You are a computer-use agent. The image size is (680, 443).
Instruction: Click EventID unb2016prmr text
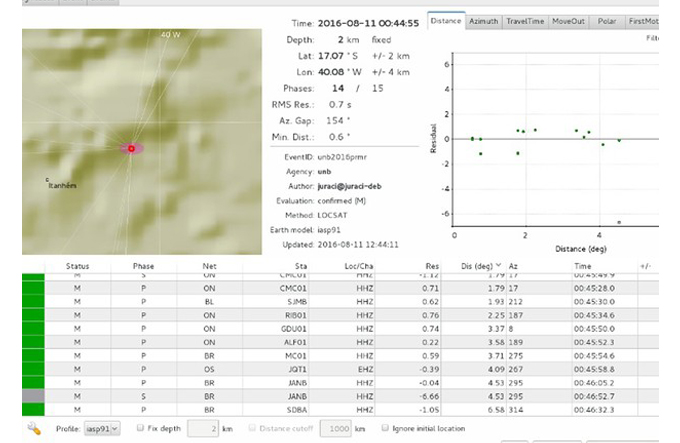[x=342, y=157]
